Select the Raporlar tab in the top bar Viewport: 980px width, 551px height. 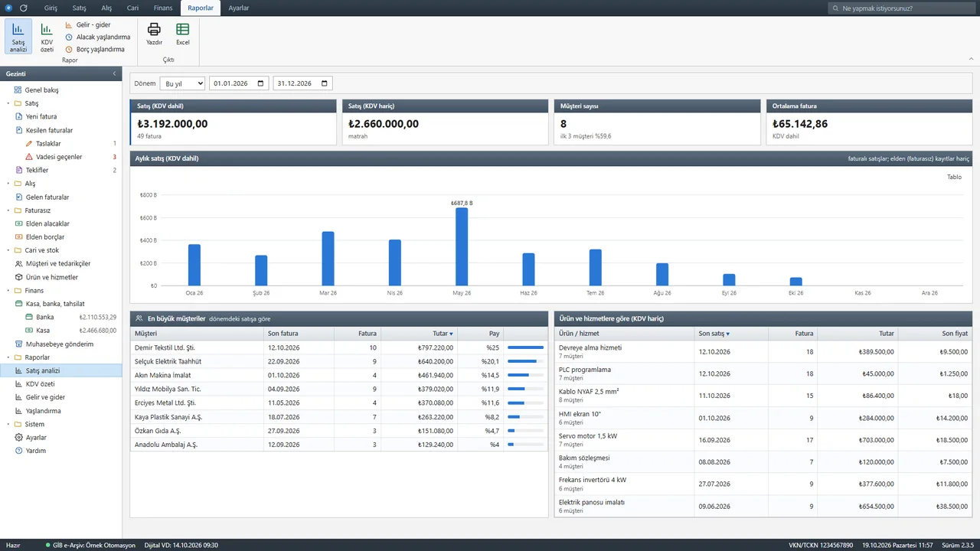tap(201, 8)
